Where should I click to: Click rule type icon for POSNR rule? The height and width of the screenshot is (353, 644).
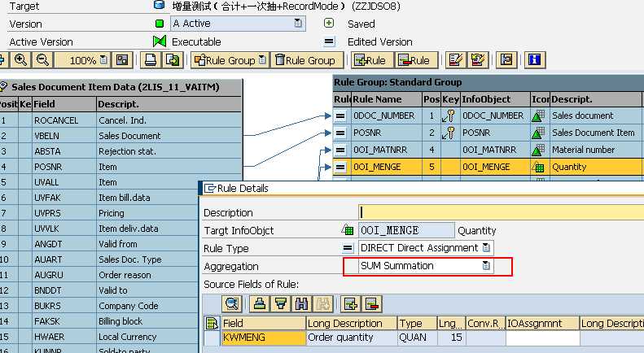340,133
